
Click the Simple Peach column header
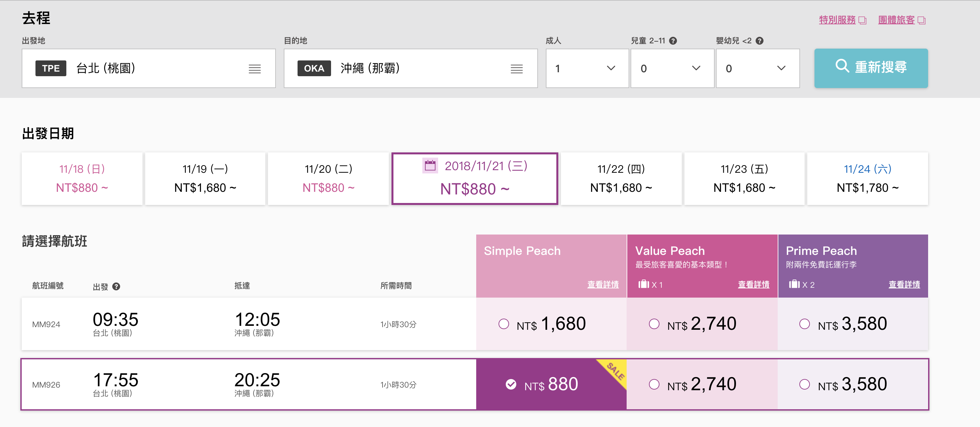pyautogui.click(x=551, y=266)
